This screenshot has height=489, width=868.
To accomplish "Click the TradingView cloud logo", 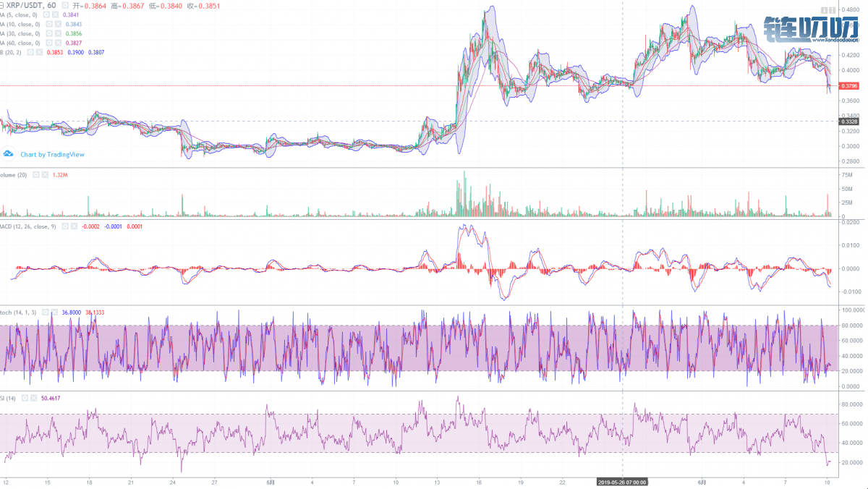I will (x=9, y=153).
